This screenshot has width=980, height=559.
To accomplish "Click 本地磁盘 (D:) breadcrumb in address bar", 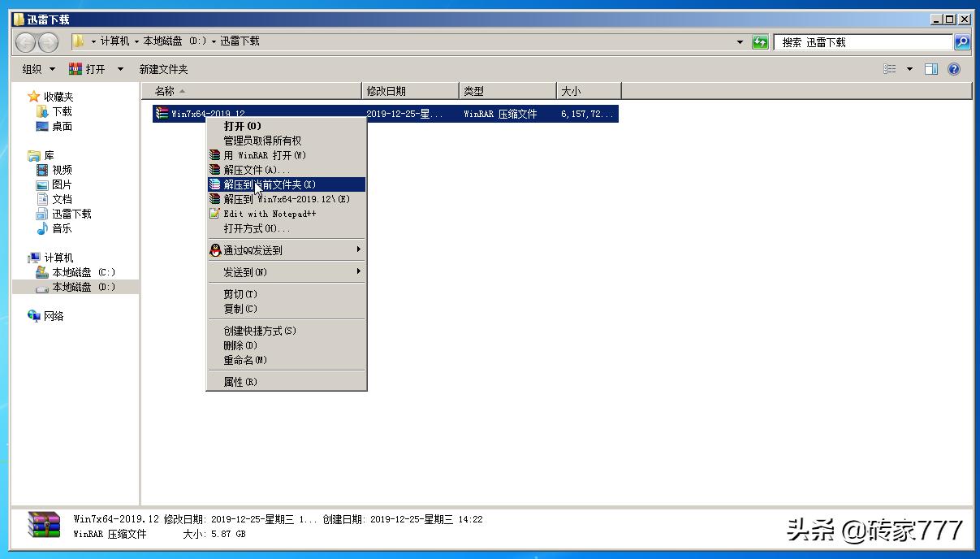I will 175,41.
